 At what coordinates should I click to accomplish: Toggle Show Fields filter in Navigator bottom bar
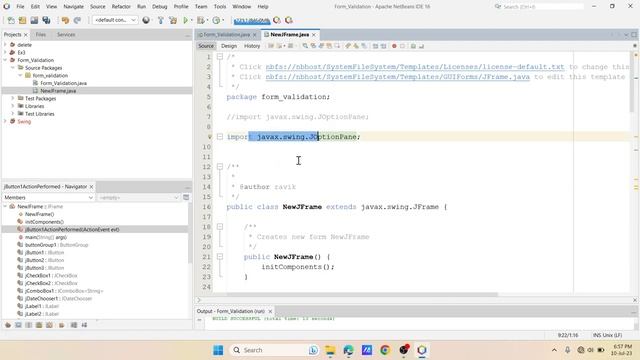[18, 325]
